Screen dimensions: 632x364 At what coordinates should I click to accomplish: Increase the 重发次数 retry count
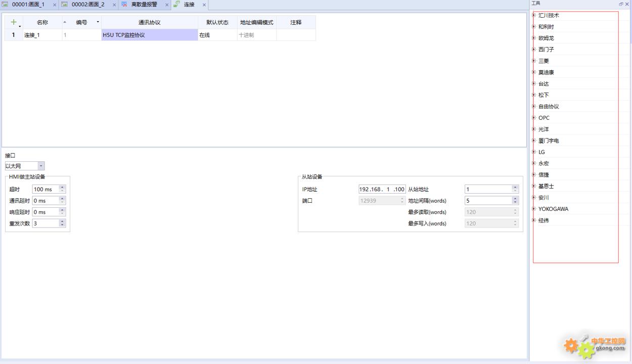pos(62,221)
